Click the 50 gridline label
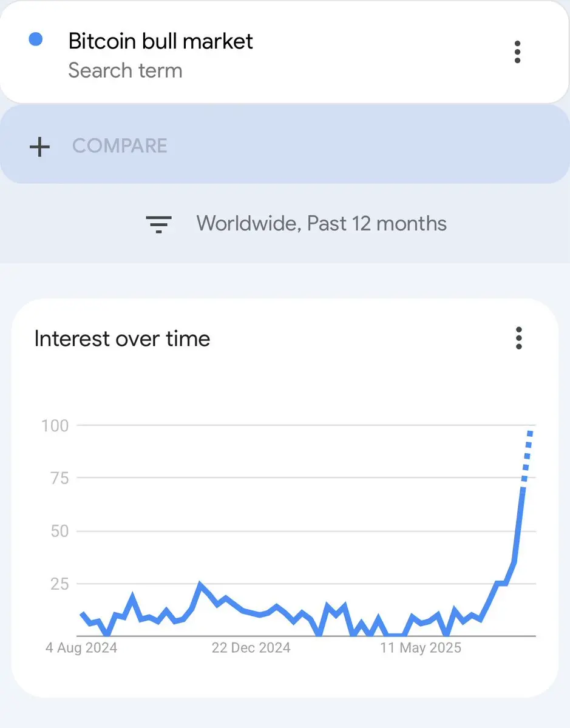 click(58, 531)
